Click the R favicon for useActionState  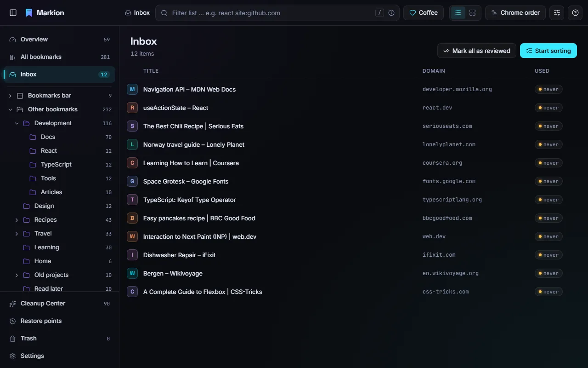click(x=132, y=108)
